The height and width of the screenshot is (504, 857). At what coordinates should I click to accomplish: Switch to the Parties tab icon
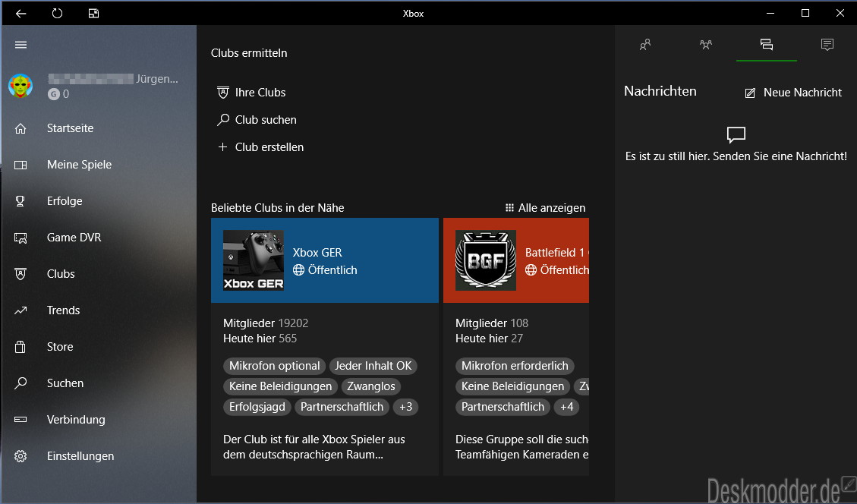[706, 45]
